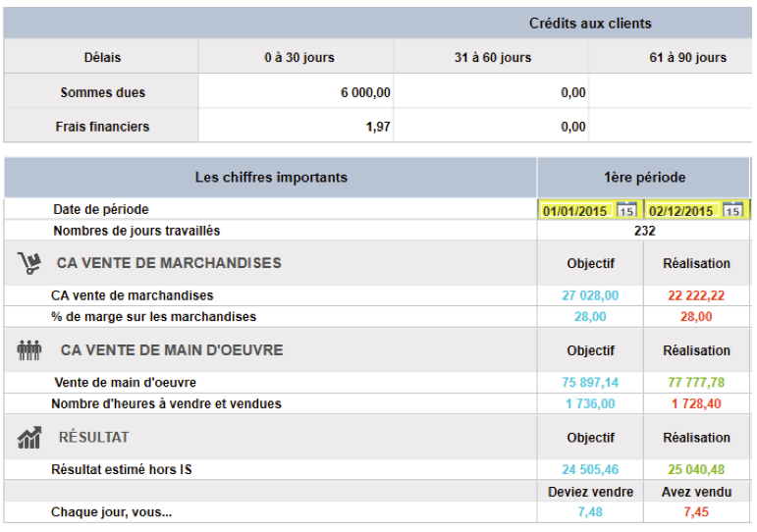Viewport: 757px width, 532px height.
Task: Click the 1 736,00 hours objectif
Action: (x=590, y=403)
